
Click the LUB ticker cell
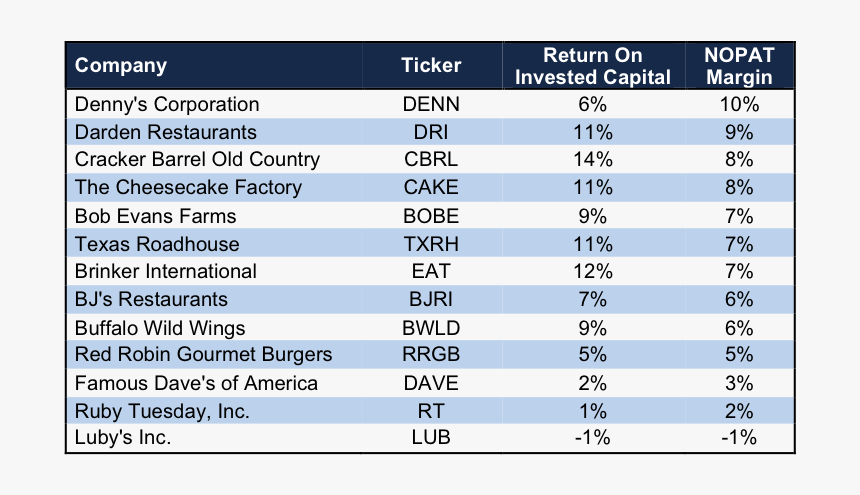[431, 437]
